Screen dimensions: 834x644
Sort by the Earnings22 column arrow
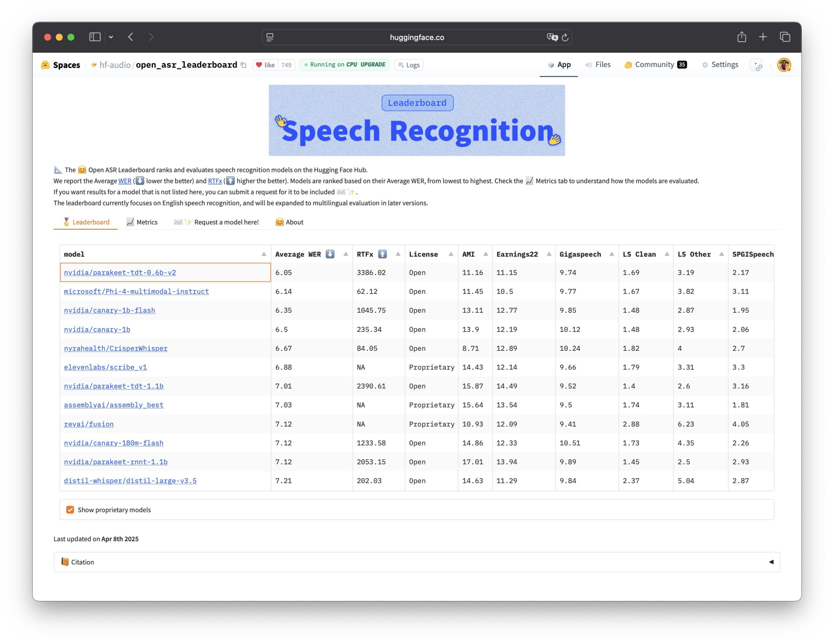(x=549, y=254)
